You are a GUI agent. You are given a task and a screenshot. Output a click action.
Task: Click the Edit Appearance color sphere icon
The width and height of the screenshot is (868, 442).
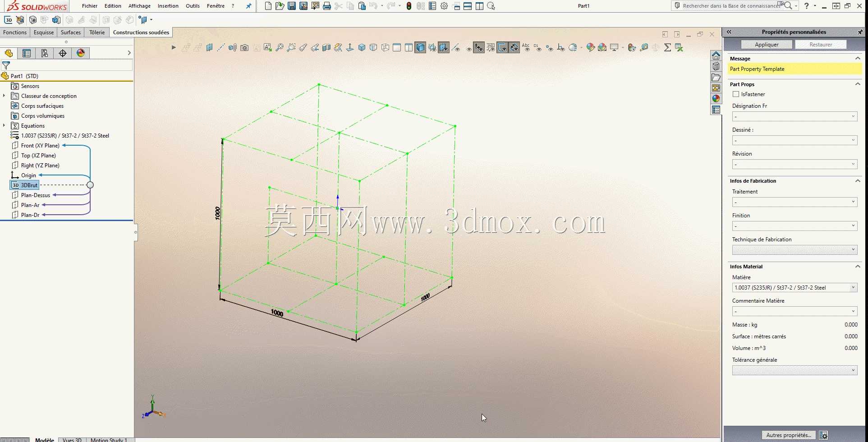590,47
